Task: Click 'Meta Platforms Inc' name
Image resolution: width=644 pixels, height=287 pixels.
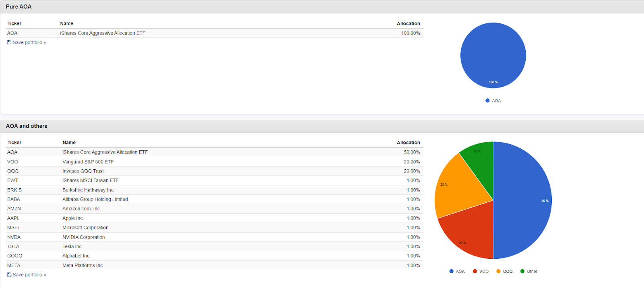Action: [83, 265]
